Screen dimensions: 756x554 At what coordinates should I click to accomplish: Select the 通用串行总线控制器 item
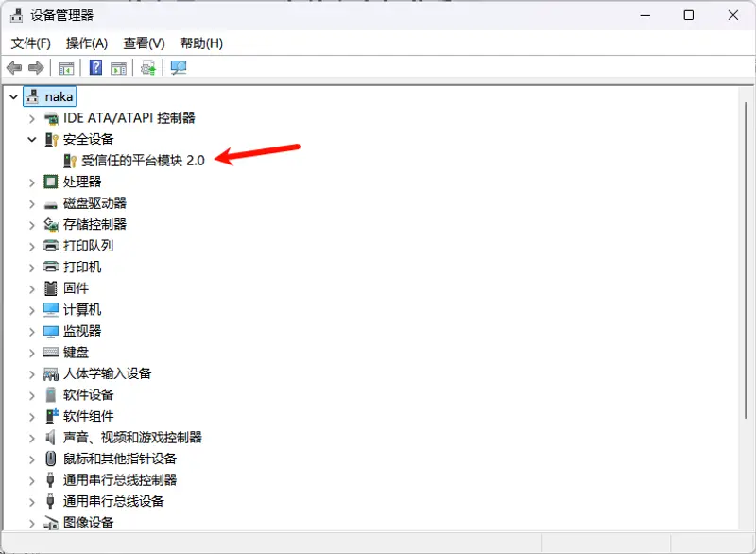119,479
